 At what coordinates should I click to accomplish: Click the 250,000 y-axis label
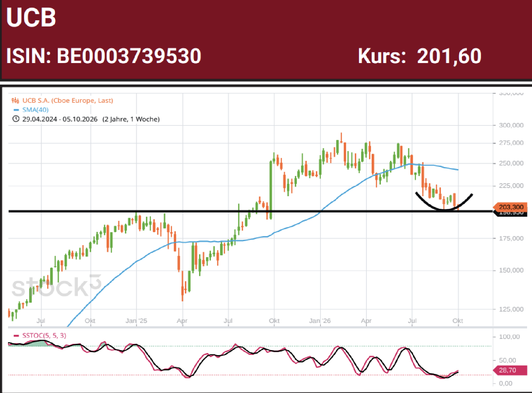click(x=511, y=163)
